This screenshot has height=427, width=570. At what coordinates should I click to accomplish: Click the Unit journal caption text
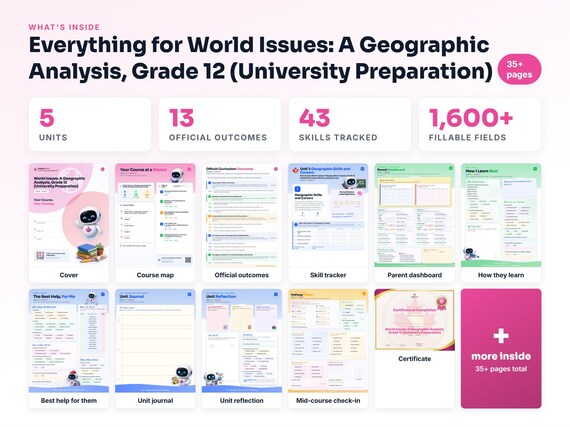[x=155, y=400]
